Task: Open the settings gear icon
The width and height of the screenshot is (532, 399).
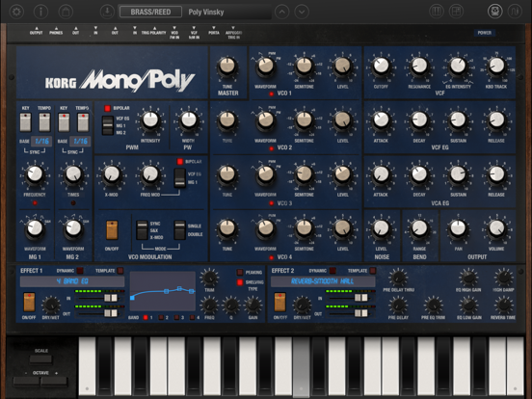Action: click(x=16, y=12)
